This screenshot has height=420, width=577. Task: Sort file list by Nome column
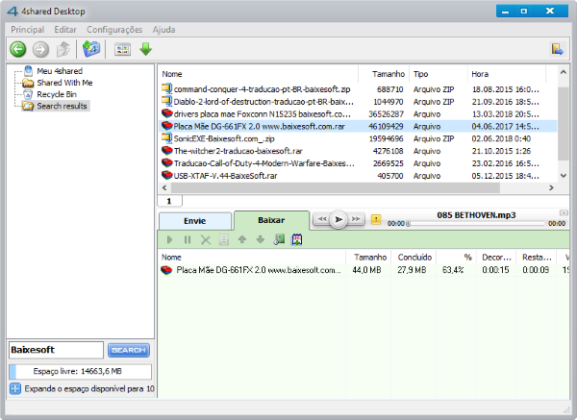258,74
